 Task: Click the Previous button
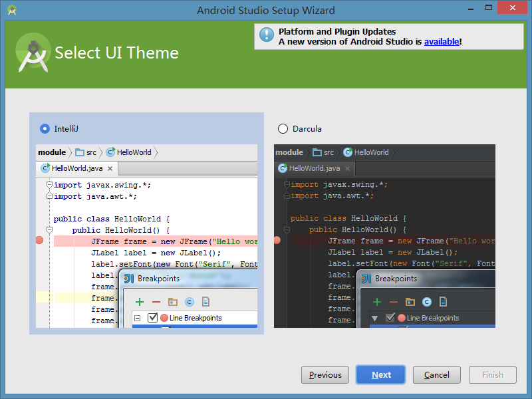click(x=325, y=375)
